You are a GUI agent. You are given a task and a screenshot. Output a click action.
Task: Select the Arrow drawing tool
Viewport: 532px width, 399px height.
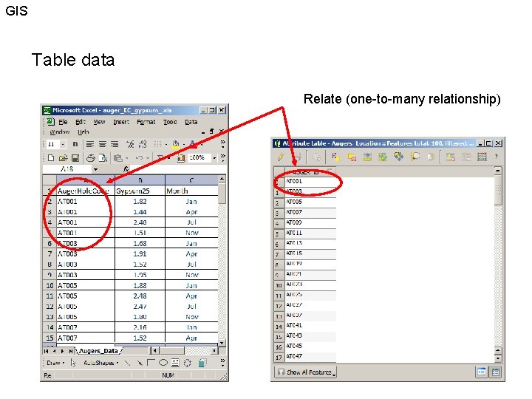[139, 363]
